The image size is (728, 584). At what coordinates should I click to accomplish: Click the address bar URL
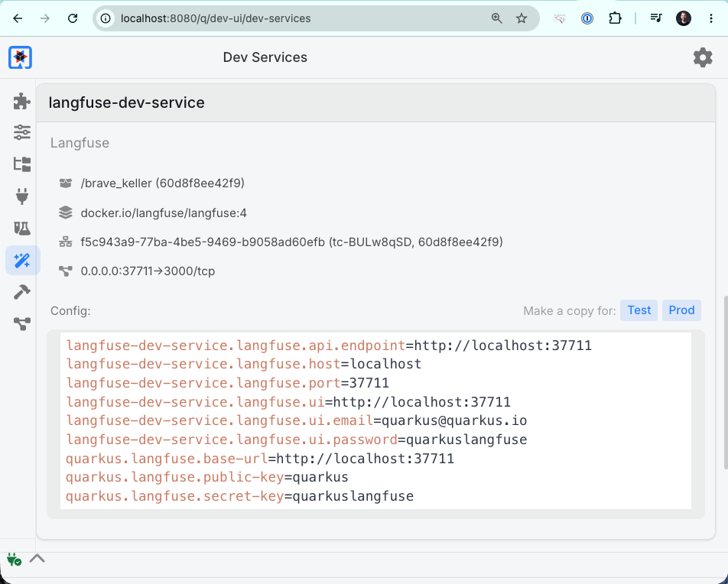pos(216,18)
